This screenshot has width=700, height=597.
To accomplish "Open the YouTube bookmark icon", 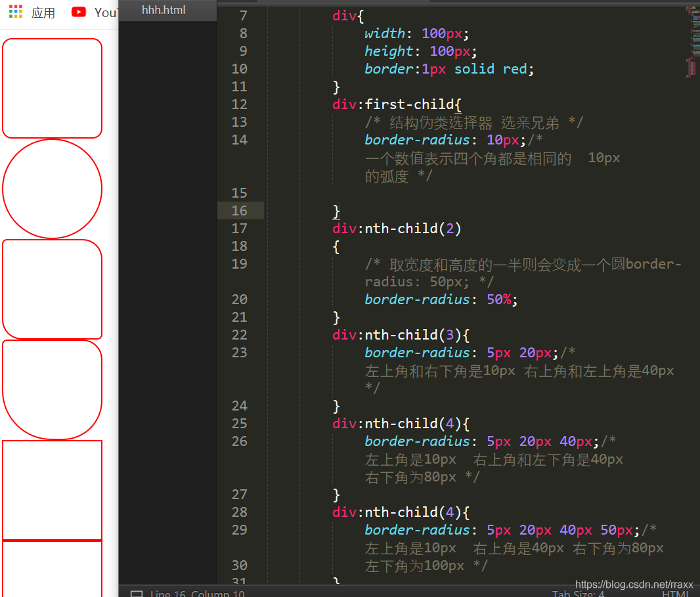I will (79, 12).
